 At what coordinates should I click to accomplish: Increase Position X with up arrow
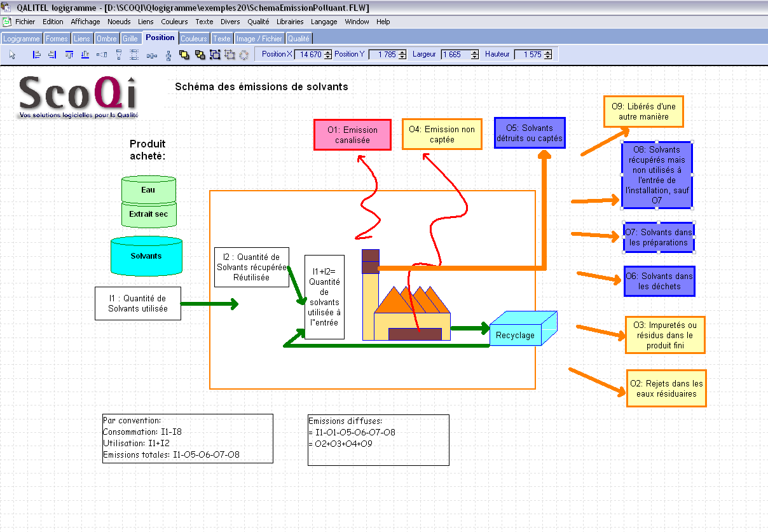(328, 52)
